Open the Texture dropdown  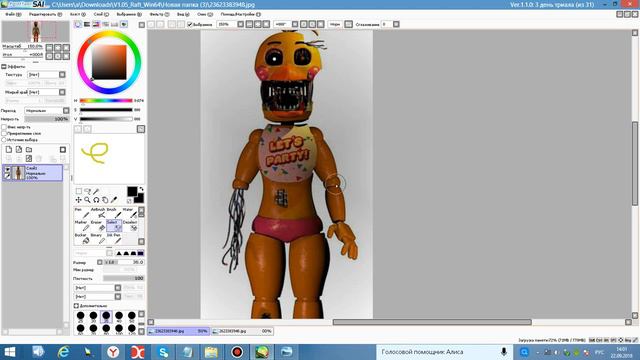coord(62,75)
